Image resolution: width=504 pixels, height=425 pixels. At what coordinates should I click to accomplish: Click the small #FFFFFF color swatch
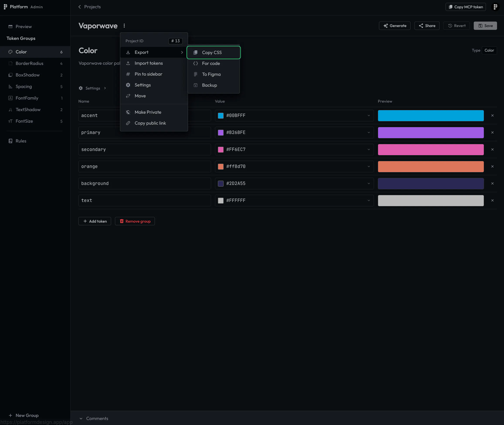221,200
